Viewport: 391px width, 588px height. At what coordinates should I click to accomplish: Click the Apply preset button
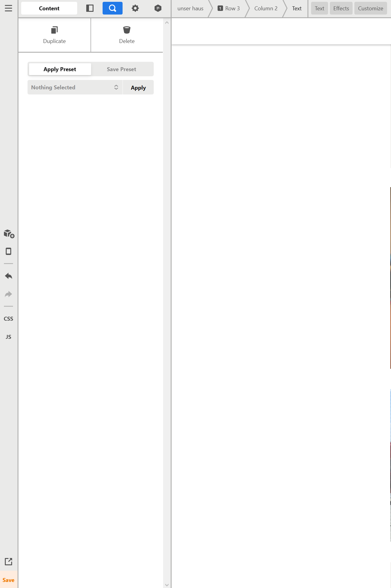(x=138, y=88)
